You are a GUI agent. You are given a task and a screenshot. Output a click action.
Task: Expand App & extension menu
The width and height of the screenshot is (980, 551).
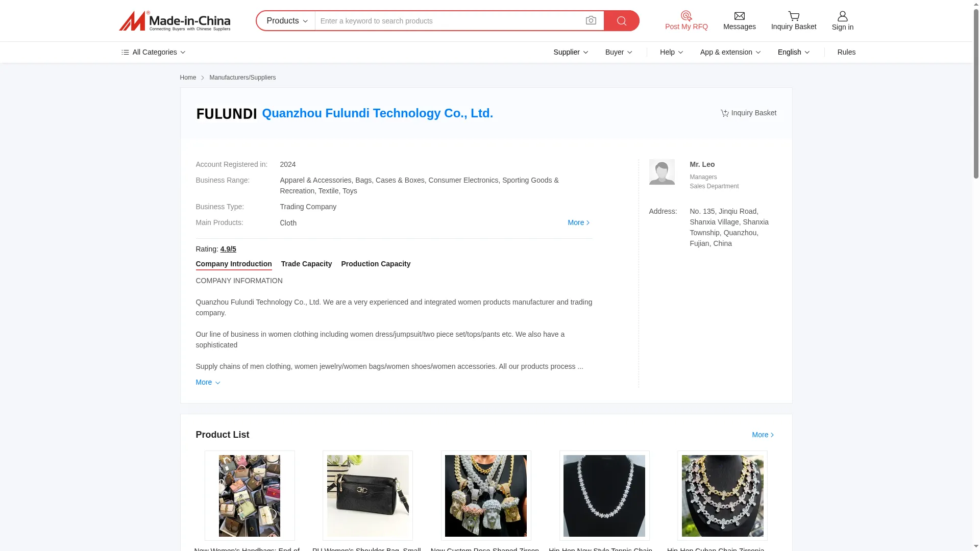730,52
